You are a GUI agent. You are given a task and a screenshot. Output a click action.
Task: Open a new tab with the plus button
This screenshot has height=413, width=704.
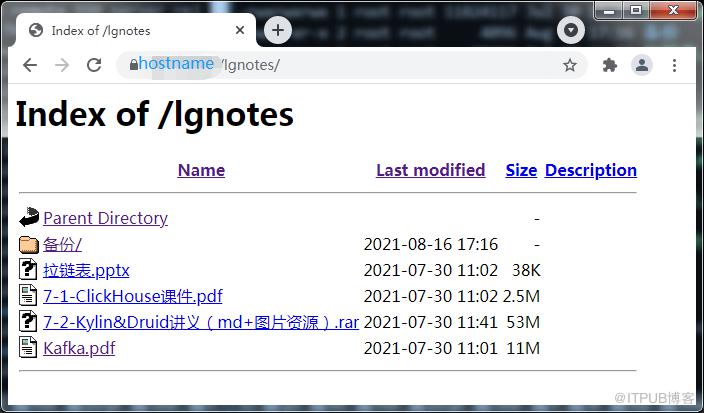coord(278,31)
